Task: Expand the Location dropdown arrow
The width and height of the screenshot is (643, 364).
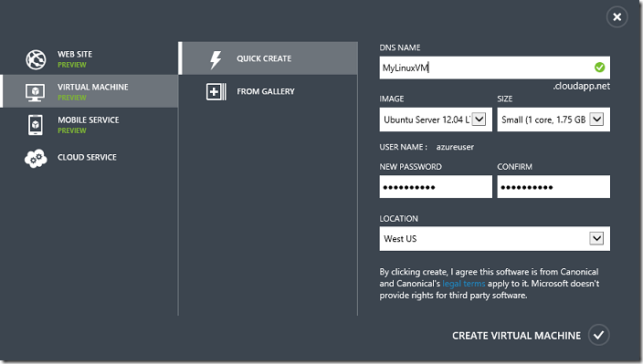Action: [x=596, y=238]
